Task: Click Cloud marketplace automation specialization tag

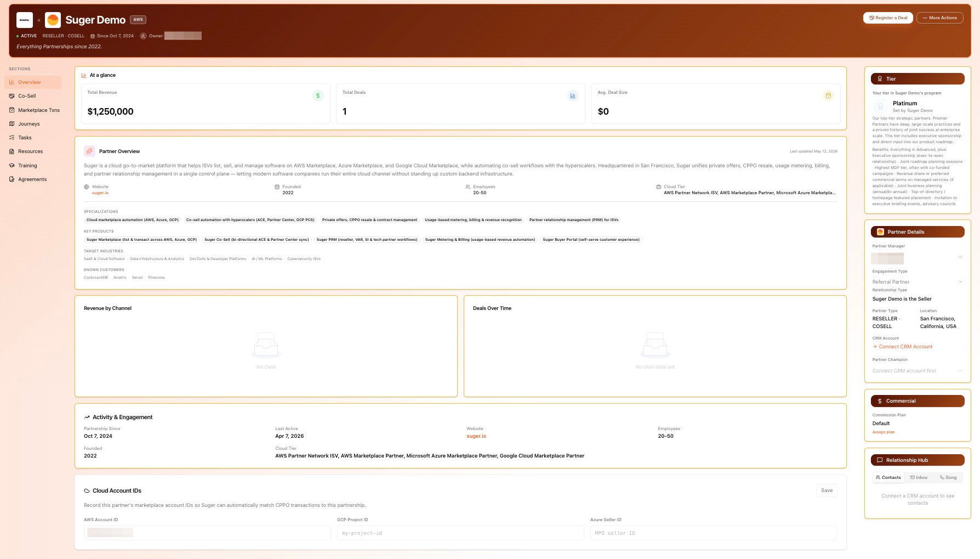Action: tap(133, 220)
